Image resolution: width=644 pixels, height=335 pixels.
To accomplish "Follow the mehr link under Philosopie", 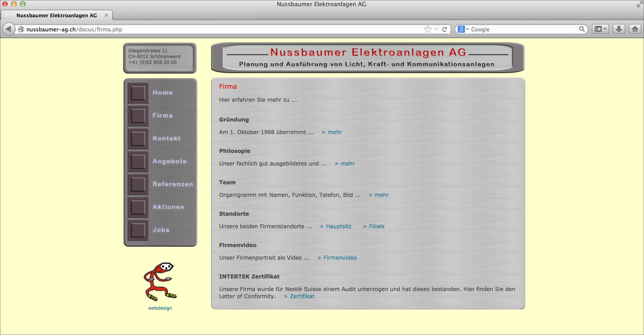I will point(345,164).
